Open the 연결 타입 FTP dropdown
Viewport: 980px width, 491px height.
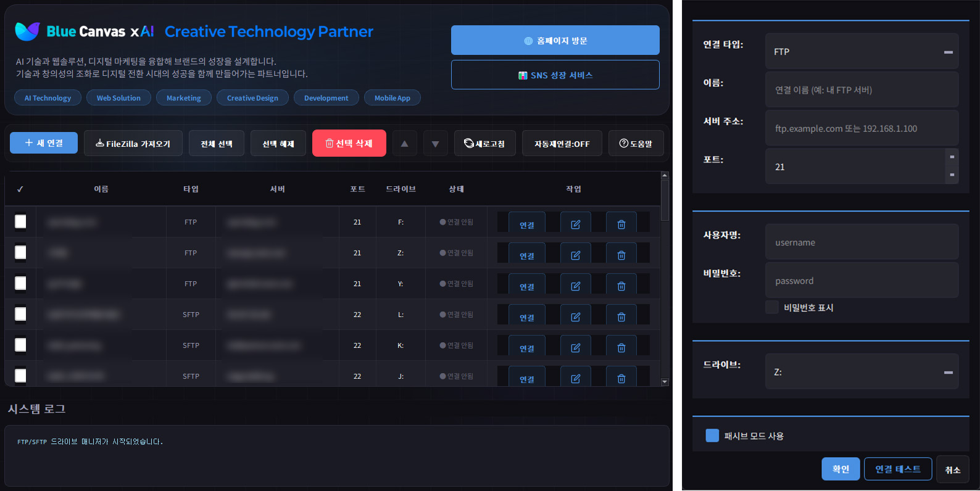861,52
